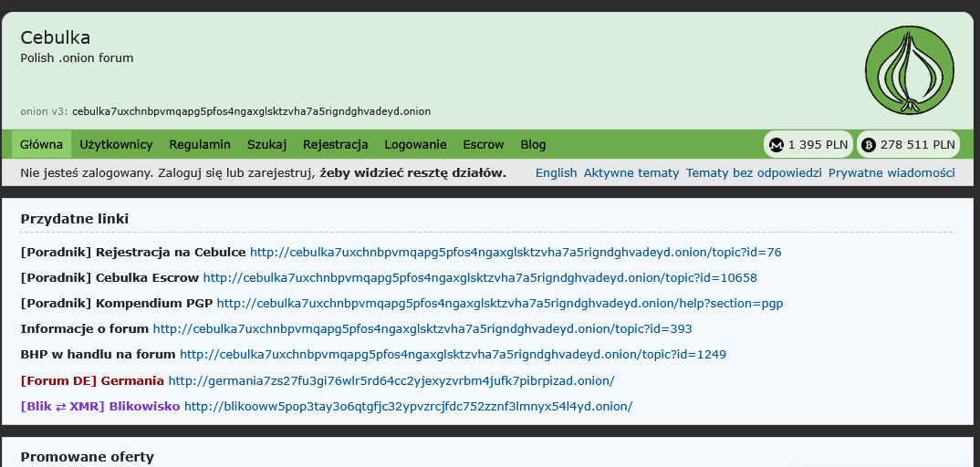Open the Aktywne tematy link
Screen dimensions: 980x467
pyautogui.click(x=631, y=173)
